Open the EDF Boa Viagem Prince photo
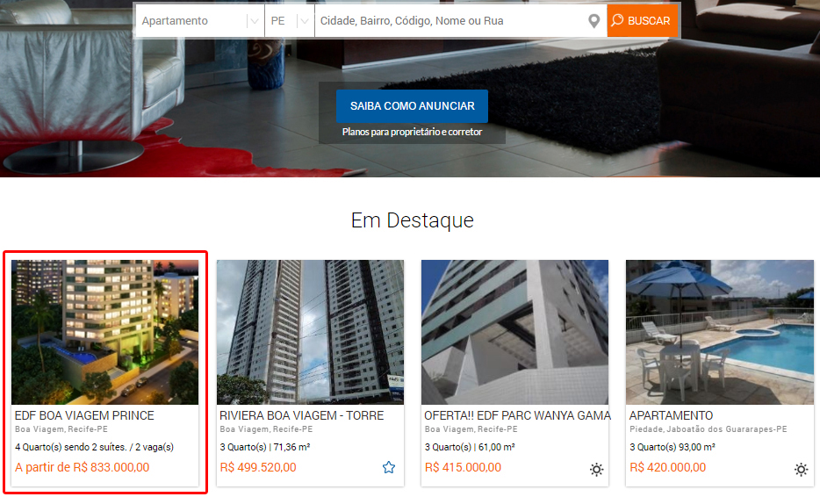Image resolution: width=820 pixels, height=504 pixels. pos(105,332)
